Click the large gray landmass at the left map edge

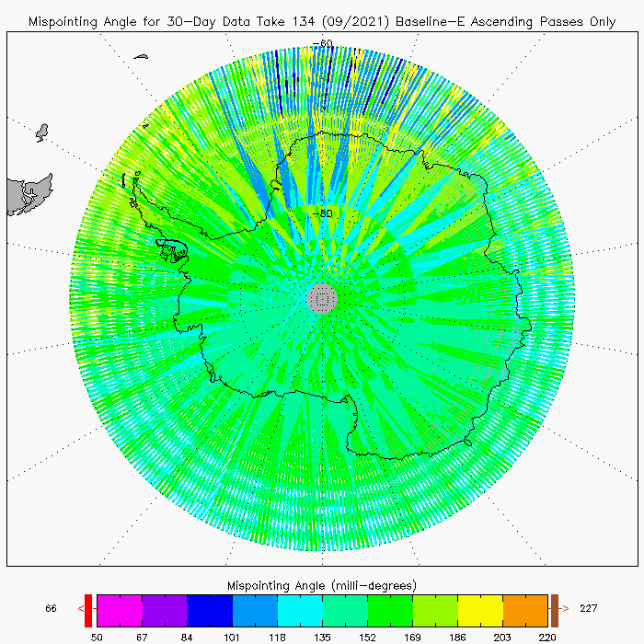click(29, 195)
